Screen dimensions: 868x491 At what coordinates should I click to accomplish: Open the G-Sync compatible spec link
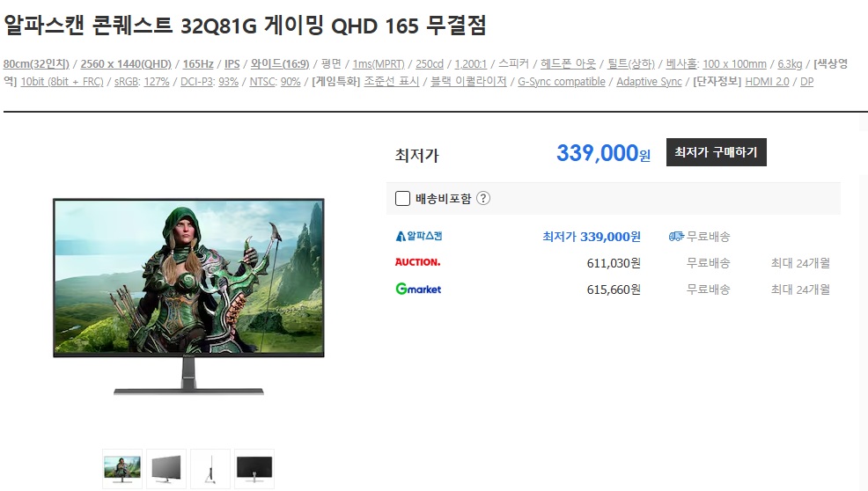click(562, 82)
